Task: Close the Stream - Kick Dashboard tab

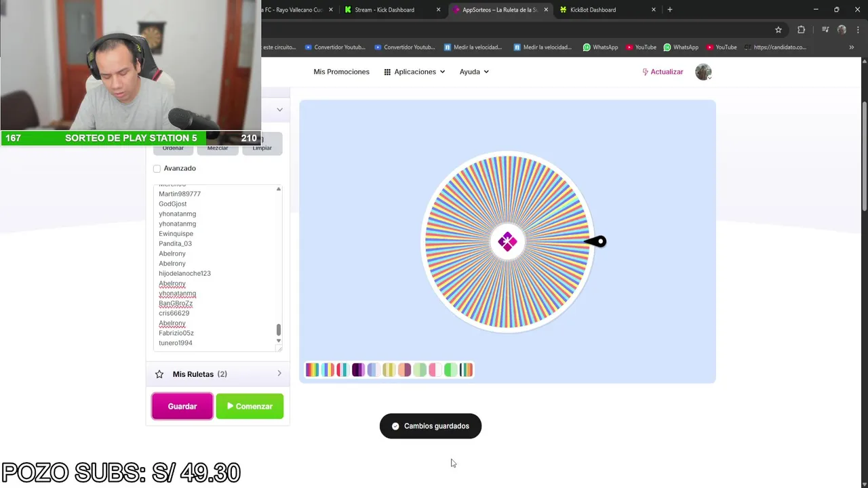Action: pyautogui.click(x=438, y=9)
